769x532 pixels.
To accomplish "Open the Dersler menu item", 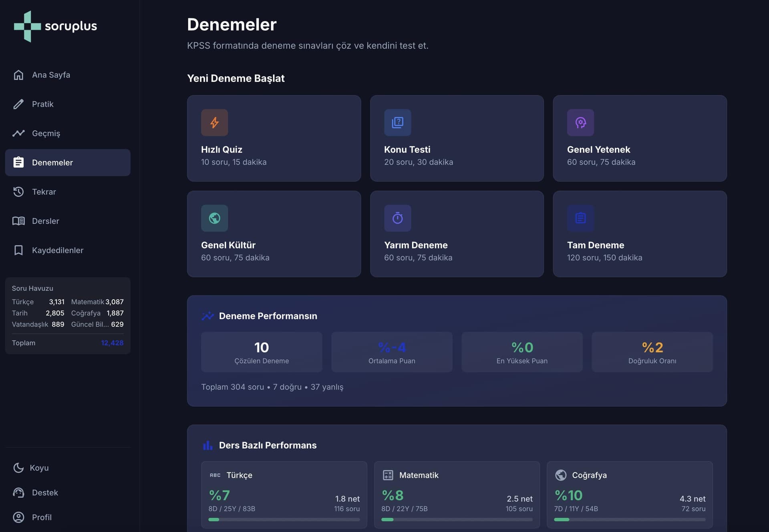I will point(45,221).
